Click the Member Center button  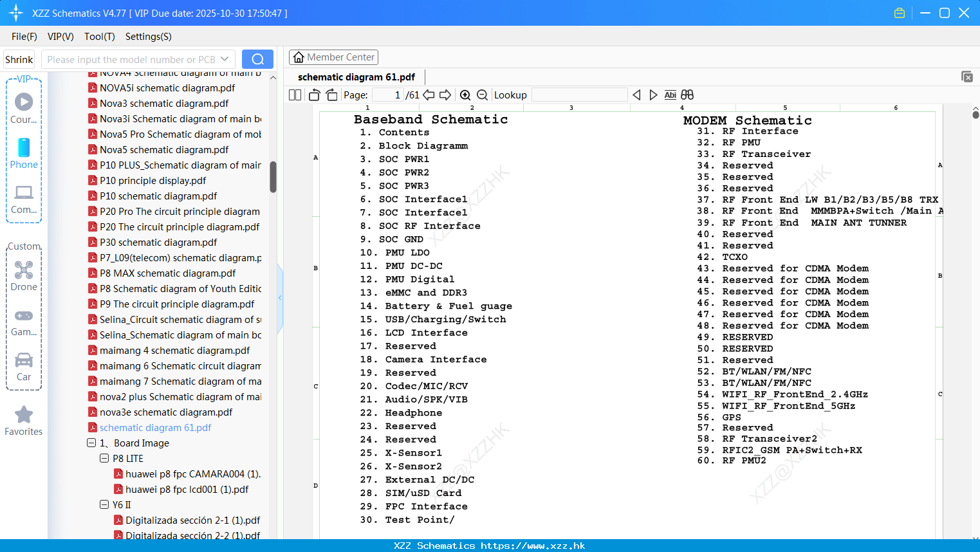[x=333, y=57]
